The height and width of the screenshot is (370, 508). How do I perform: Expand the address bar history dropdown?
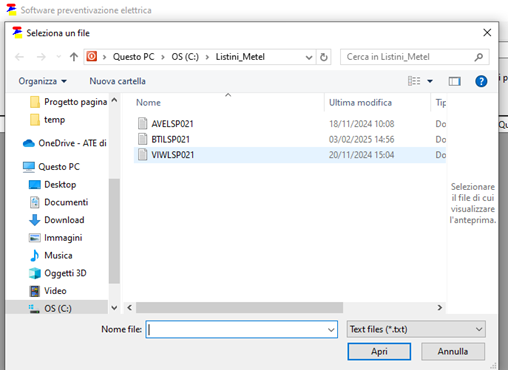tap(309, 57)
